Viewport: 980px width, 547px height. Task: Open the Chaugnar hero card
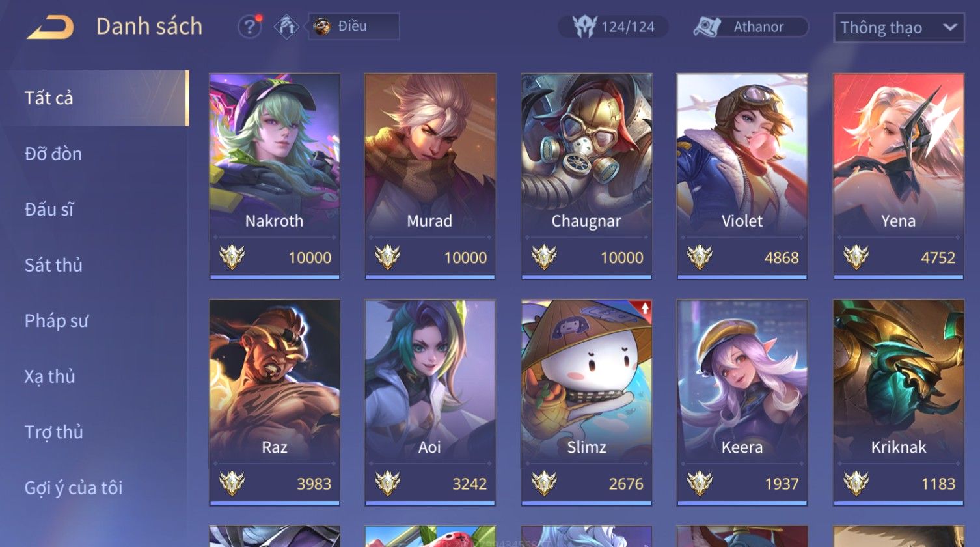pos(586,176)
